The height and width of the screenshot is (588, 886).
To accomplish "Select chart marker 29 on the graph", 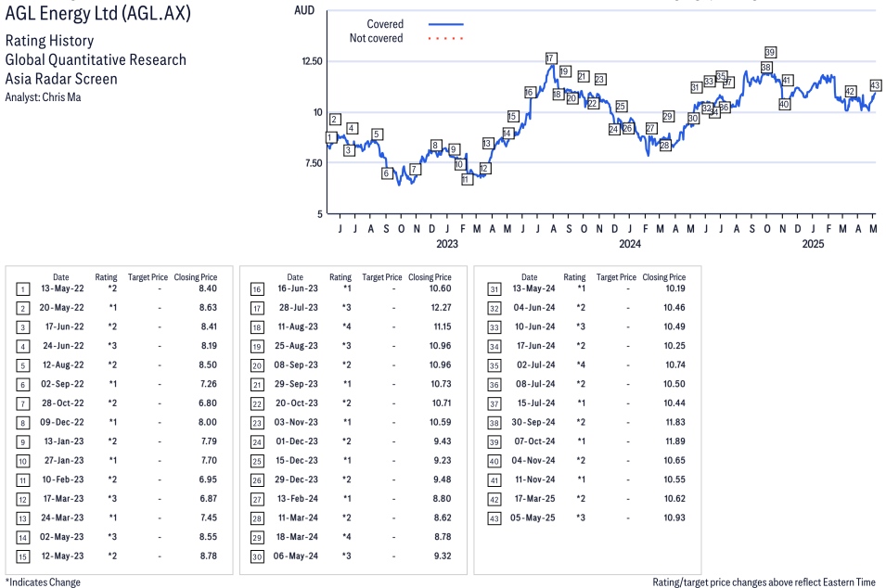I will [668, 116].
